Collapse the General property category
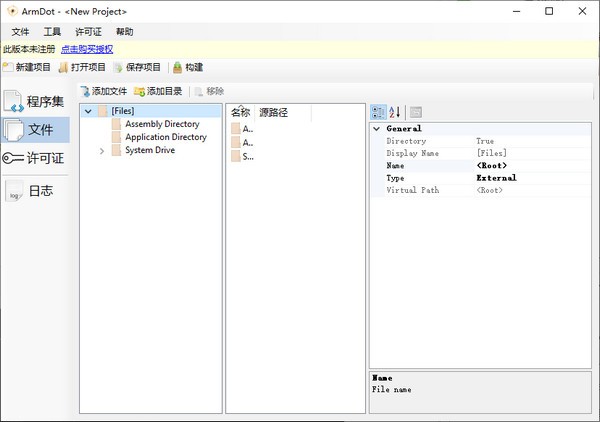 377,129
